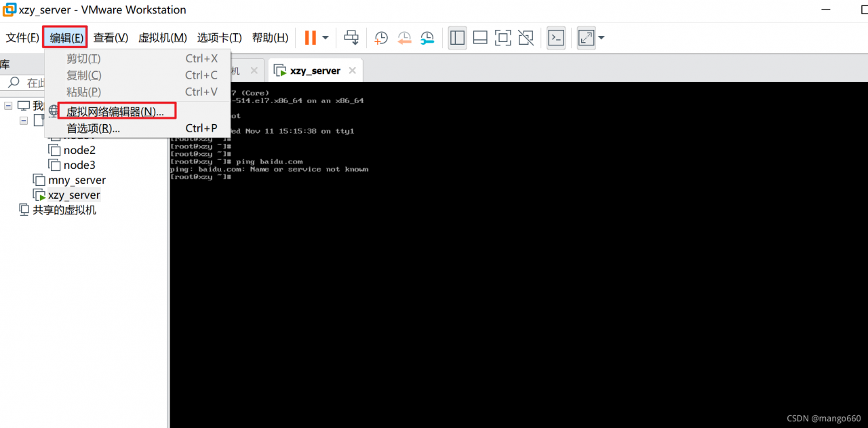The height and width of the screenshot is (428, 868).
Task: Click the 'Name or service not known' output line
Action: 269,169
